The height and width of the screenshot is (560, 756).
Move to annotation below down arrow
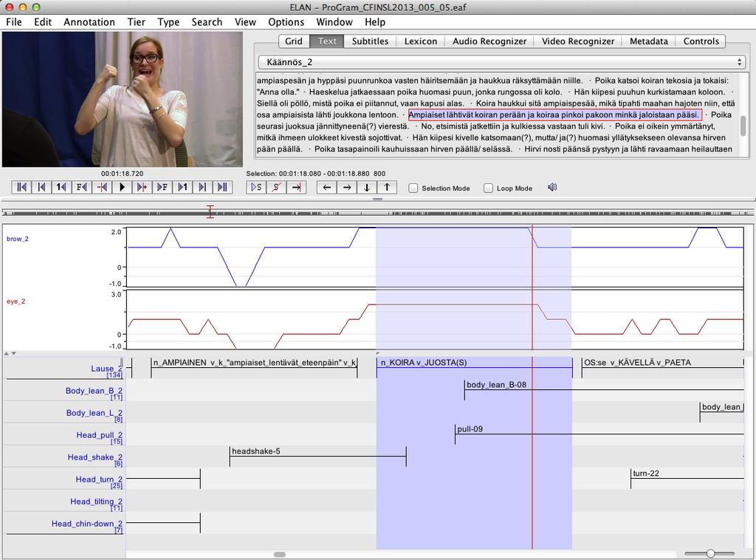tap(367, 187)
